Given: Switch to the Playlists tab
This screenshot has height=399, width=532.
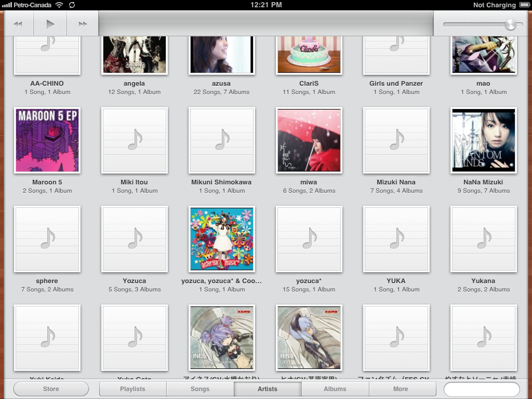Looking at the screenshot, I should pyautogui.click(x=132, y=389).
